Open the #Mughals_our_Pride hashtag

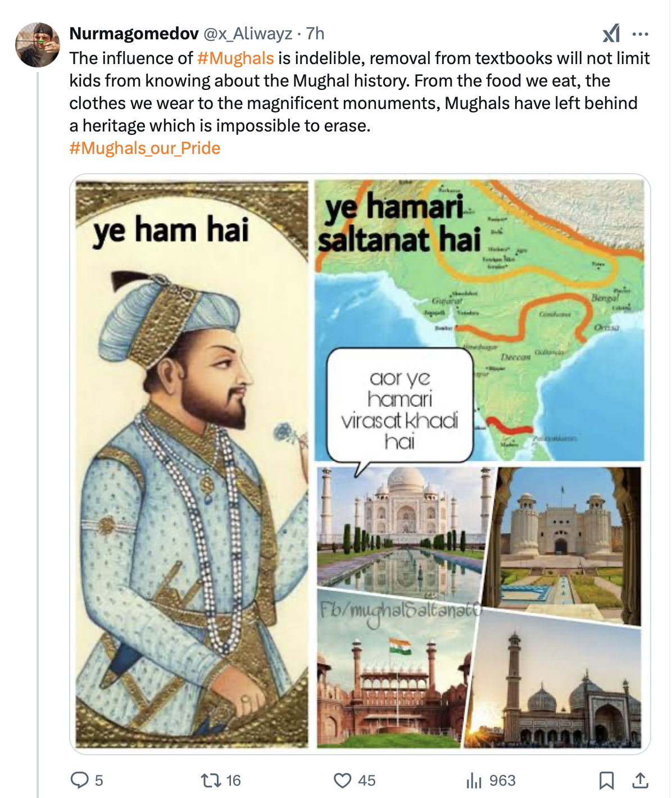coord(144,148)
